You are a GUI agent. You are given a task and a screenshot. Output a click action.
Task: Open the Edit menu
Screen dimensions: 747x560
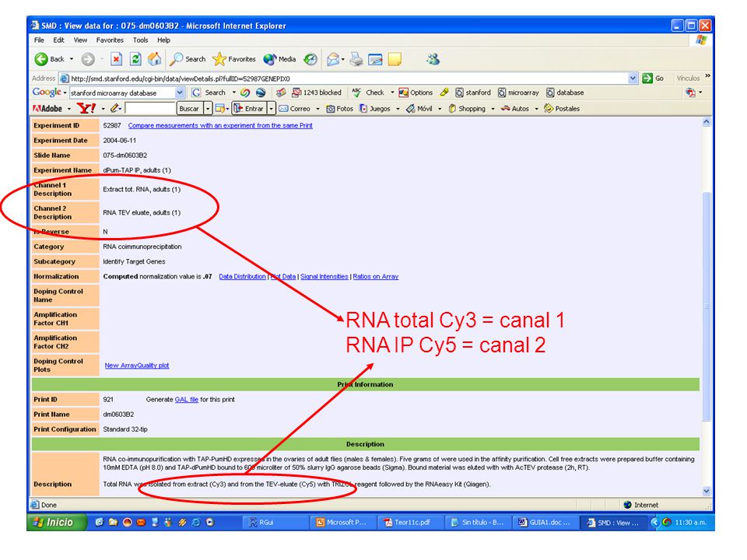point(58,40)
